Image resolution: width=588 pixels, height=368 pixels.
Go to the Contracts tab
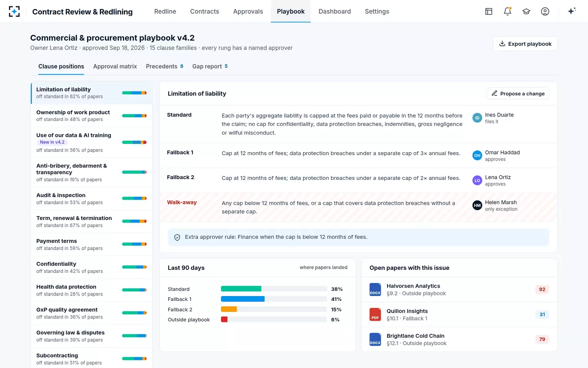(x=205, y=11)
